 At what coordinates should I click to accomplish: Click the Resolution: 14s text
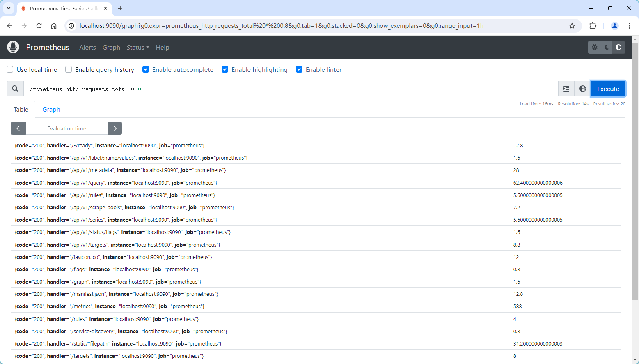coord(573,104)
